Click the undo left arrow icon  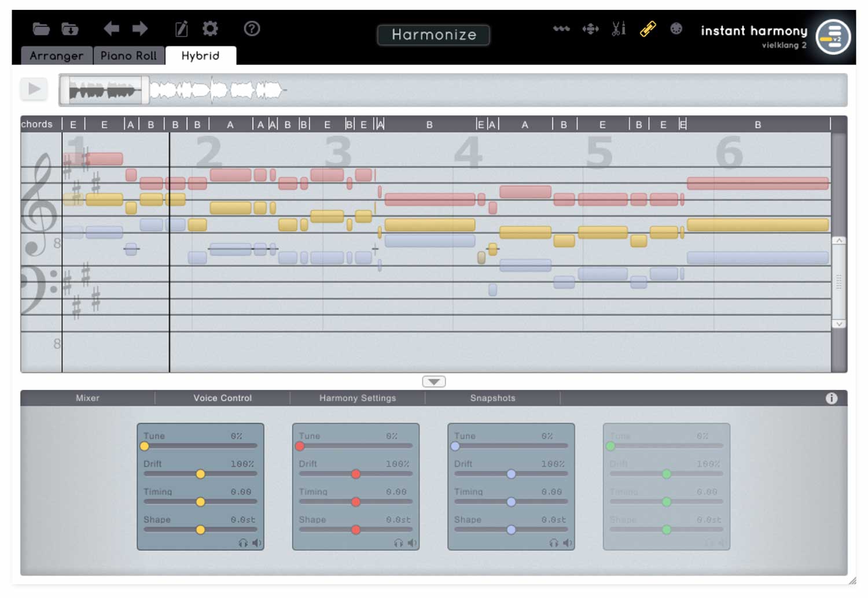point(111,28)
